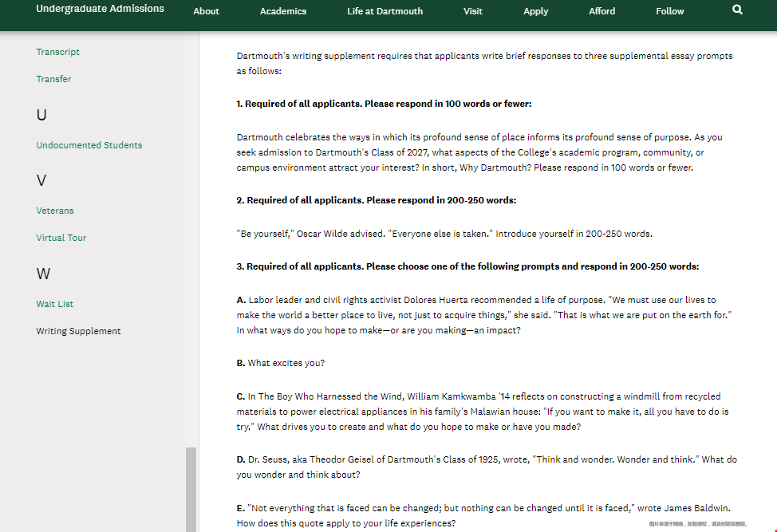Go to the Transfer sidebar link
The width and height of the screenshot is (777, 532).
pos(53,79)
